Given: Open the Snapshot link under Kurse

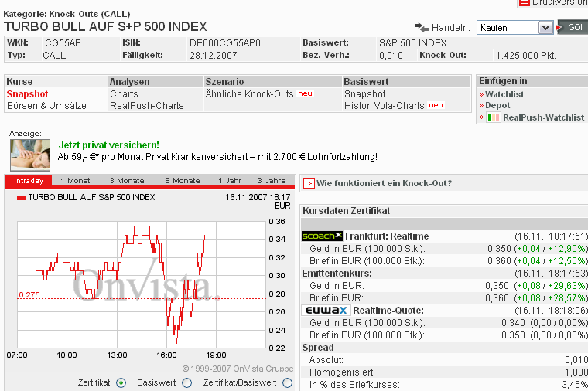Looking at the screenshot, I should click(27, 94).
